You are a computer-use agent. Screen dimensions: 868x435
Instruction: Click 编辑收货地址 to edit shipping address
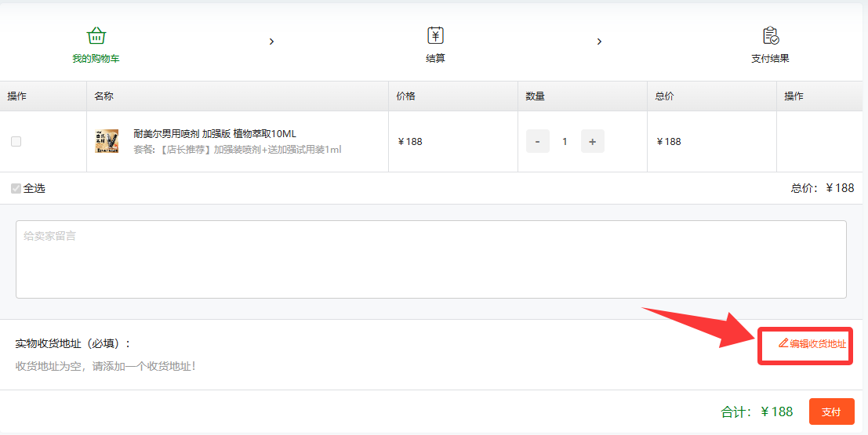point(818,343)
